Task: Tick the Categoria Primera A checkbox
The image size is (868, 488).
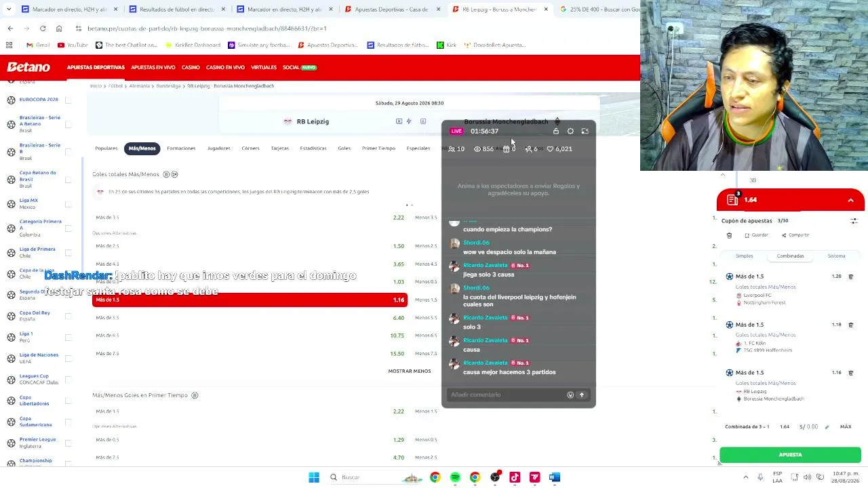Action: 68,228
